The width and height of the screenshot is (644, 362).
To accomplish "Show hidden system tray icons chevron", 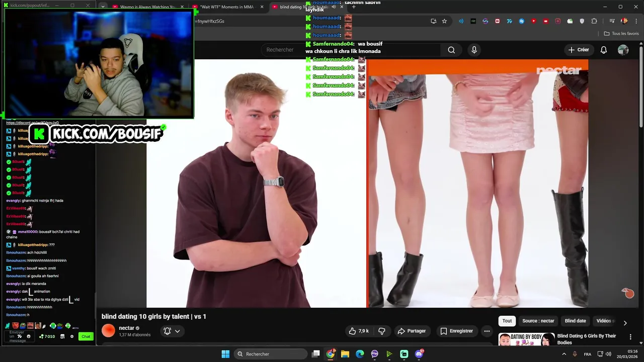I will [x=563, y=354].
